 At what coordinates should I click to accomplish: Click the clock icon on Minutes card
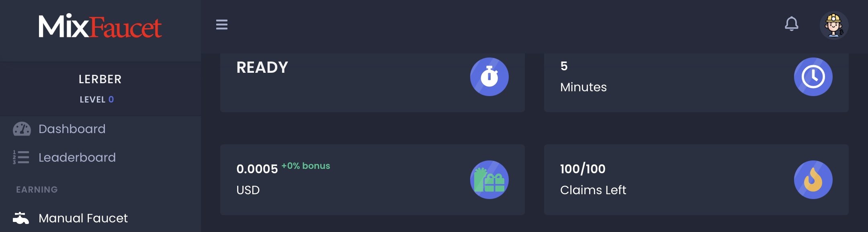[813, 76]
